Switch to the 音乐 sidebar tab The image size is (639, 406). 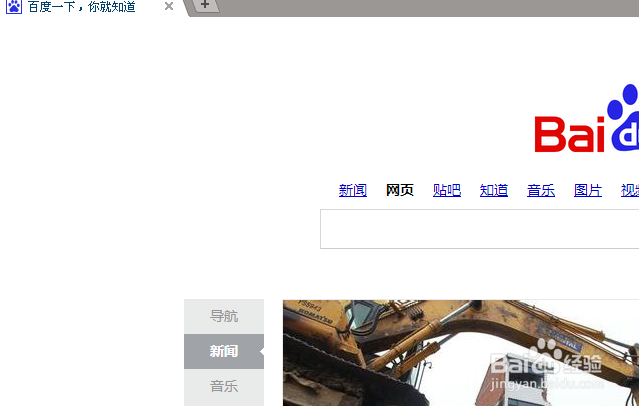(224, 386)
